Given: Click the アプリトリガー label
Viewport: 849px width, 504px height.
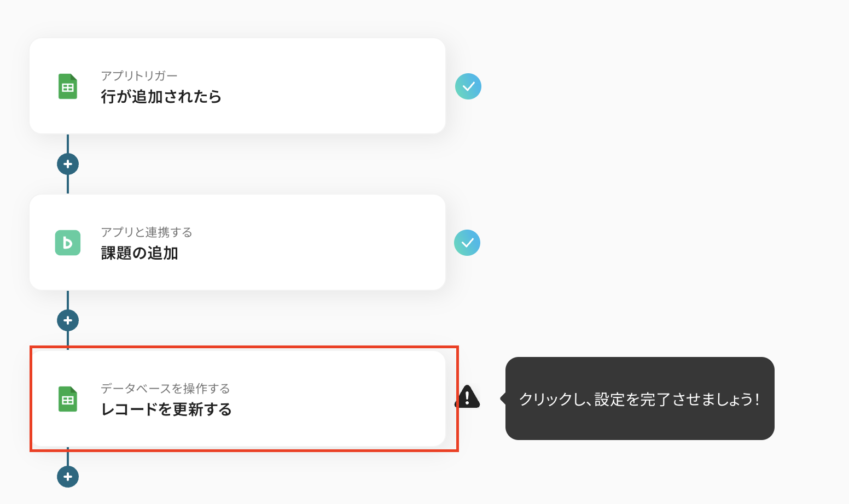Looking at the screenshot, I should [139, 76].
